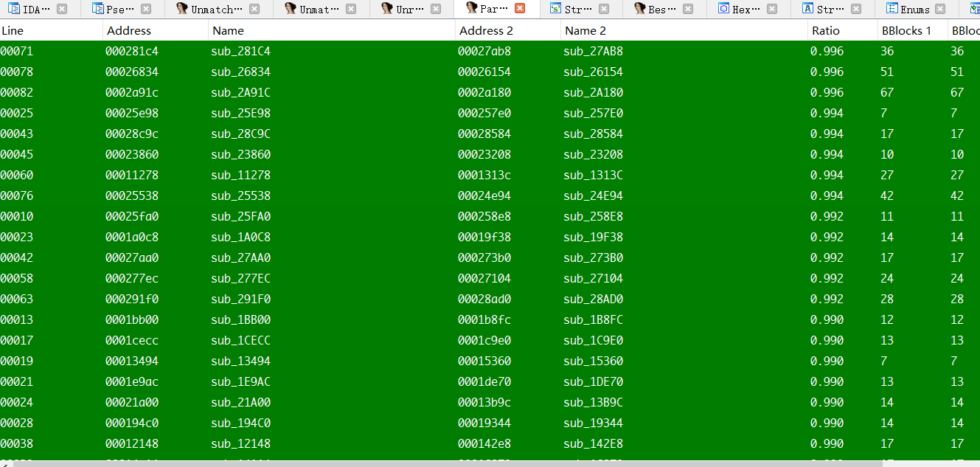Select the row matching sub_25FA0
The height and width of the screenshot is (467, 980).
490,216
